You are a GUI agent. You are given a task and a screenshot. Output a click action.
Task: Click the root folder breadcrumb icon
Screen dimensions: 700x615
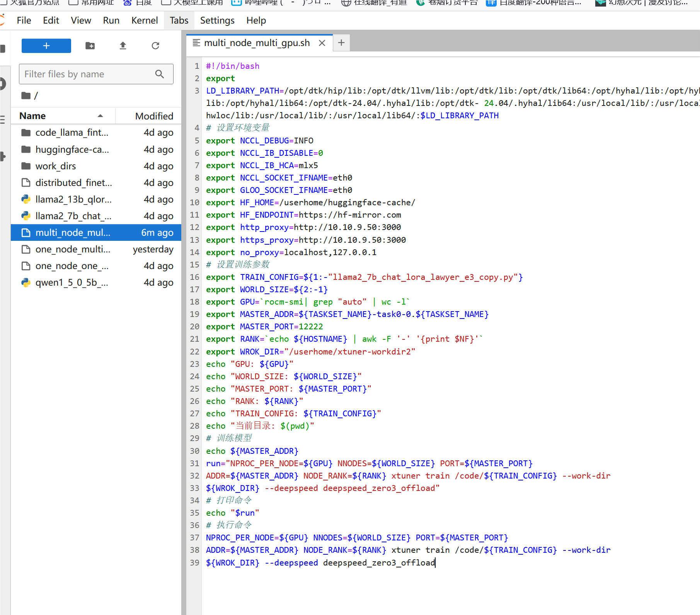pyautogui.click(x=26, y=95)
